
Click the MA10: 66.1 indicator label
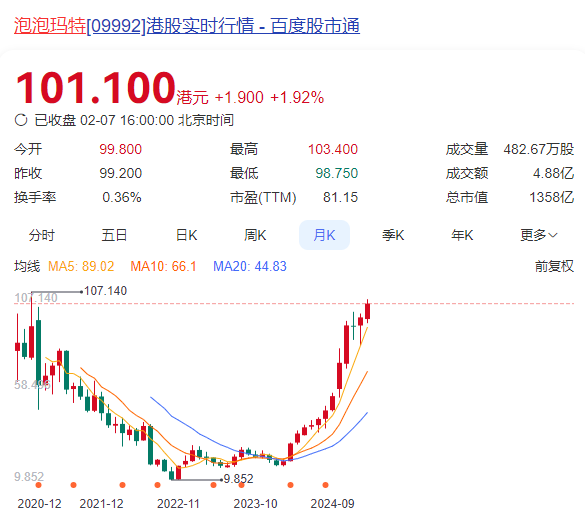click(x=163, y=266)
